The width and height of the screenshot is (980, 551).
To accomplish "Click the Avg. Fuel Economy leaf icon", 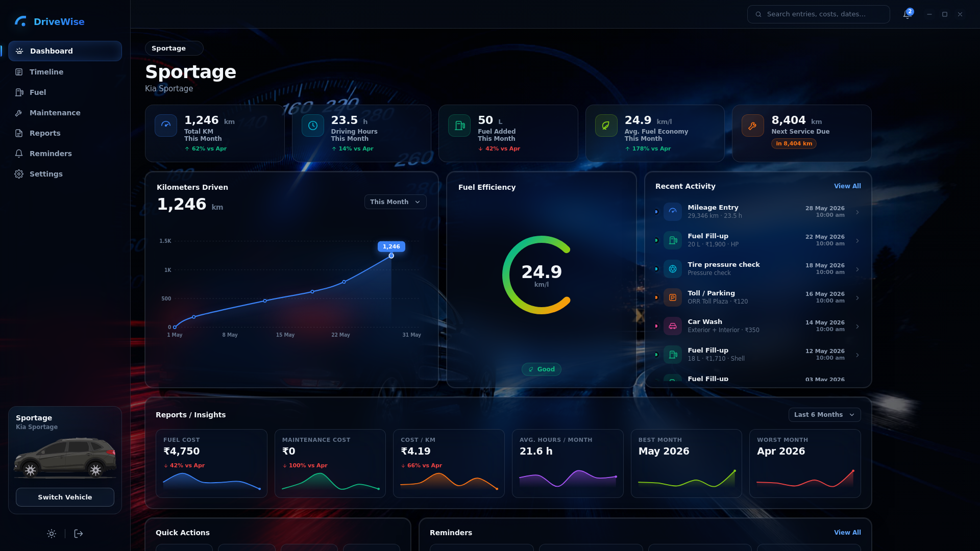I will [606, 126].
